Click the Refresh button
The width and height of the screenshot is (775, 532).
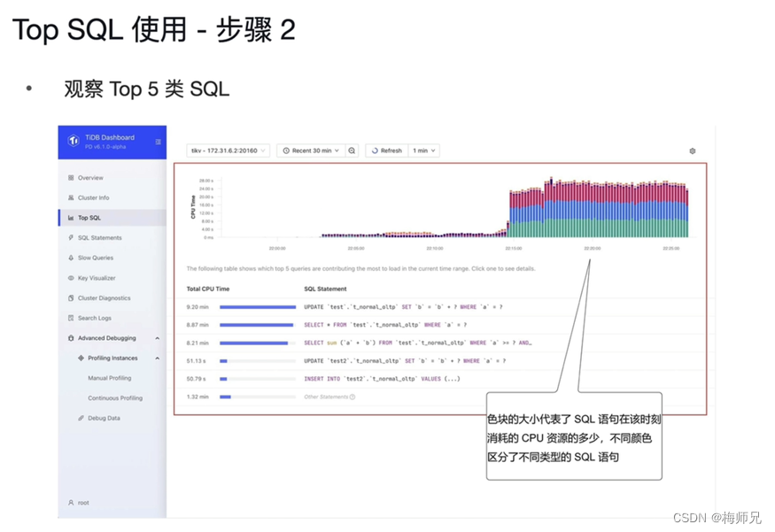(x=386, y=150)
